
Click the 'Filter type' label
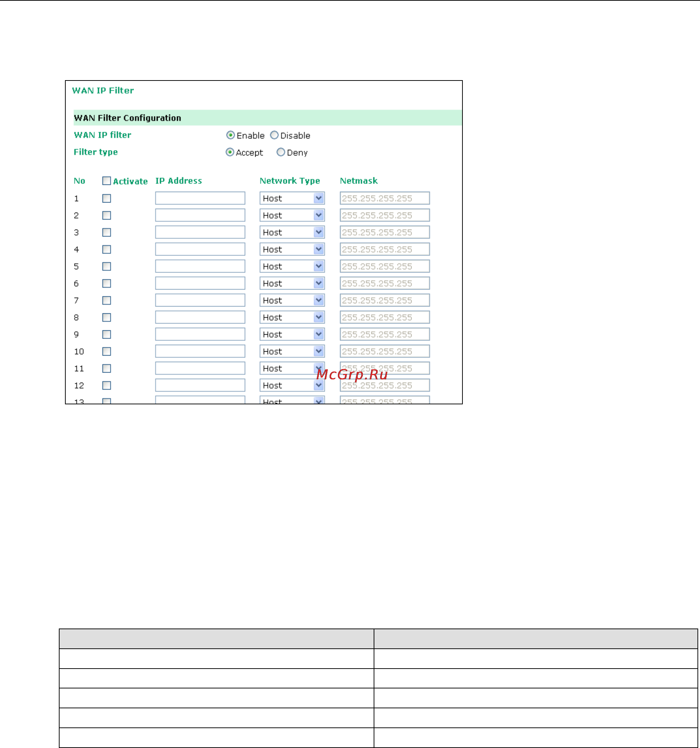tap(96, 152)
